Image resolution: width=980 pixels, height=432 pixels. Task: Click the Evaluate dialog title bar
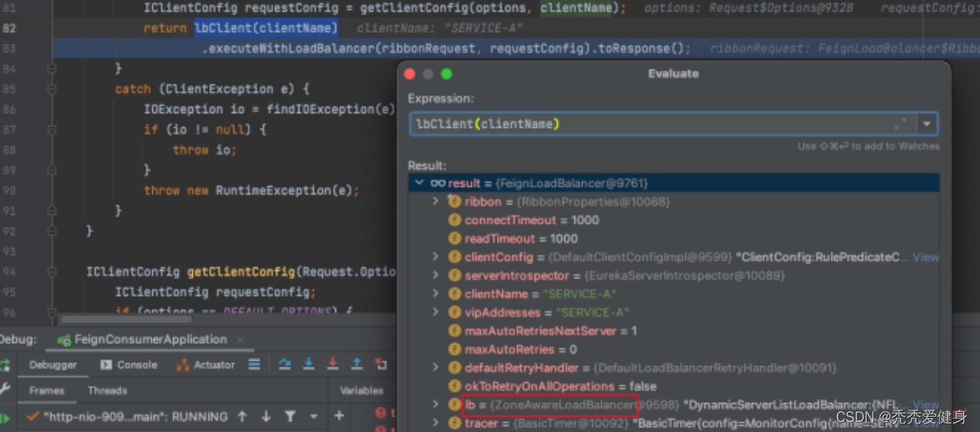[x=673, y=74]
